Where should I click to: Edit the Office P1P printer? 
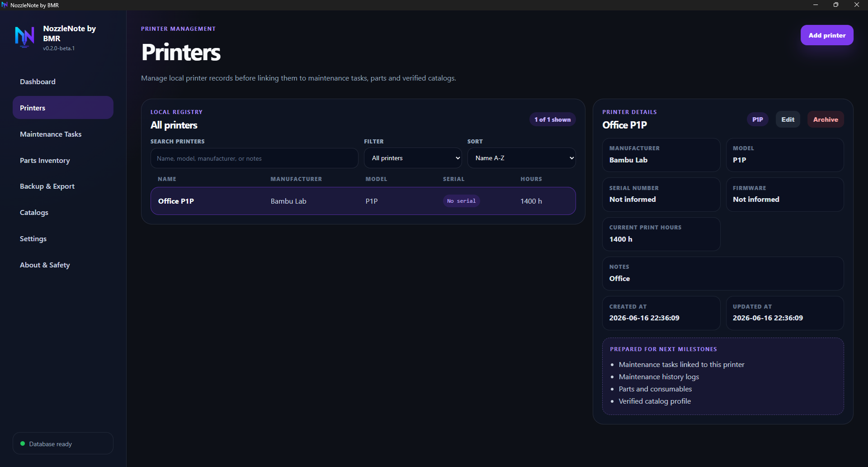(x=788, y=119)
